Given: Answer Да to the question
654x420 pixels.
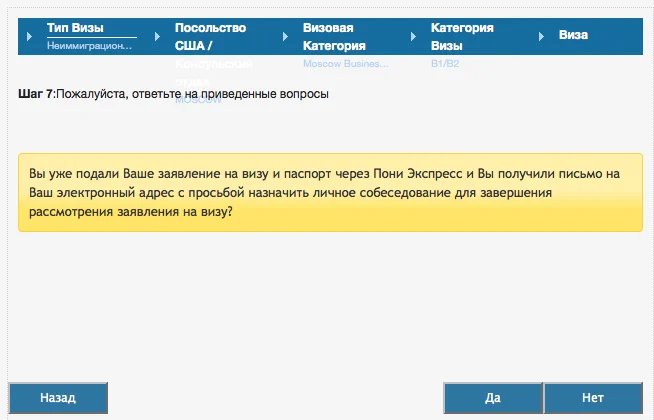Looking at the screenshot, I should click(492, 397).
